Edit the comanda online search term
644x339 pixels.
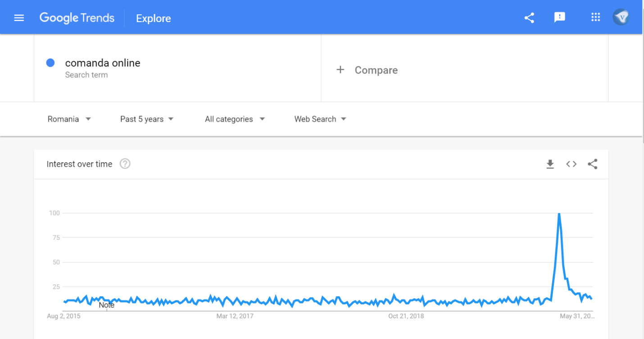[103, 63]
